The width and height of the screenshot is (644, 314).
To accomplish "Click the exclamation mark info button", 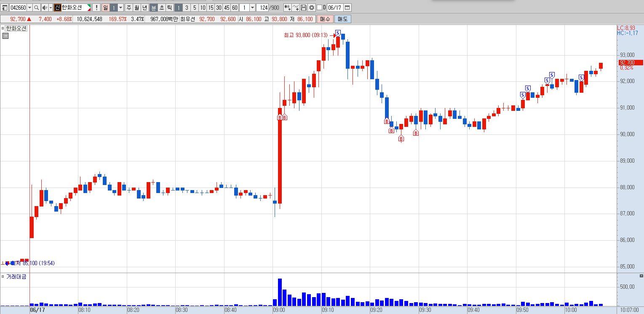I will (x=96, y=8).
